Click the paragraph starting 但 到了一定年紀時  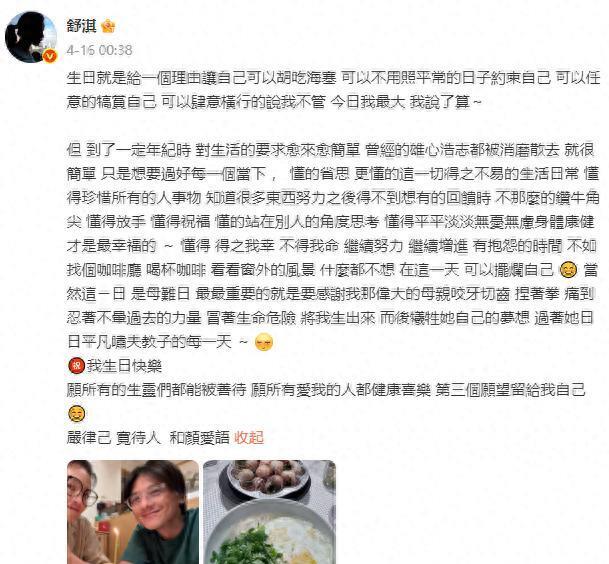point(333,245)
